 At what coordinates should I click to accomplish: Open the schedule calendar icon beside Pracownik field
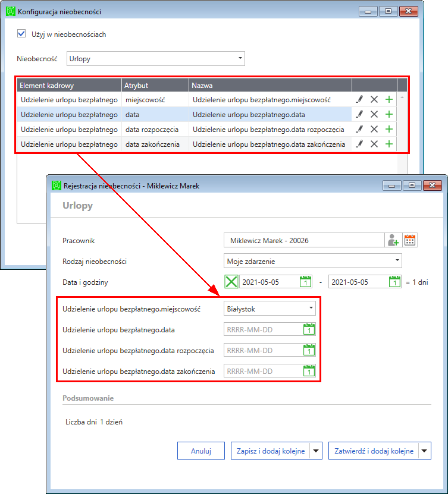point(409,240)
